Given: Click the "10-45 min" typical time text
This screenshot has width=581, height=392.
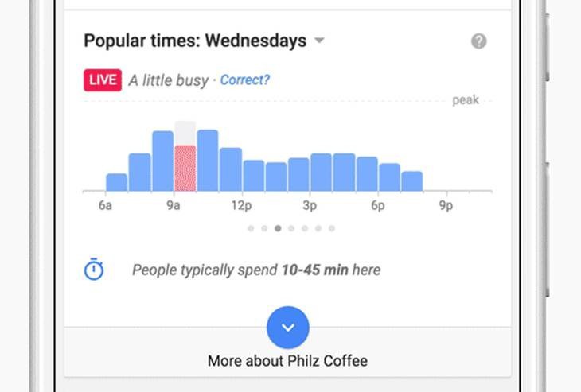Looking at the screenshot, I should click(314, 270).
